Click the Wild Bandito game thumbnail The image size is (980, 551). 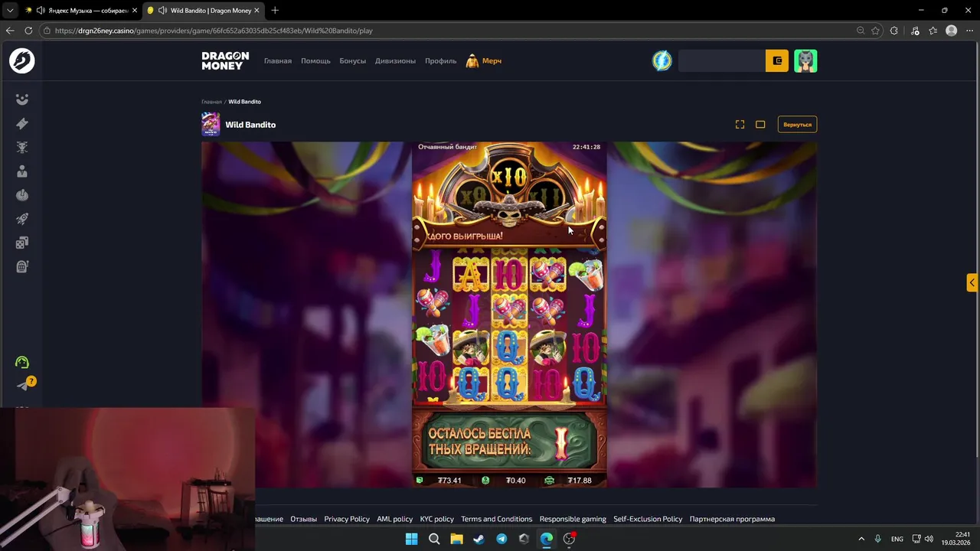tap(211, 124)
